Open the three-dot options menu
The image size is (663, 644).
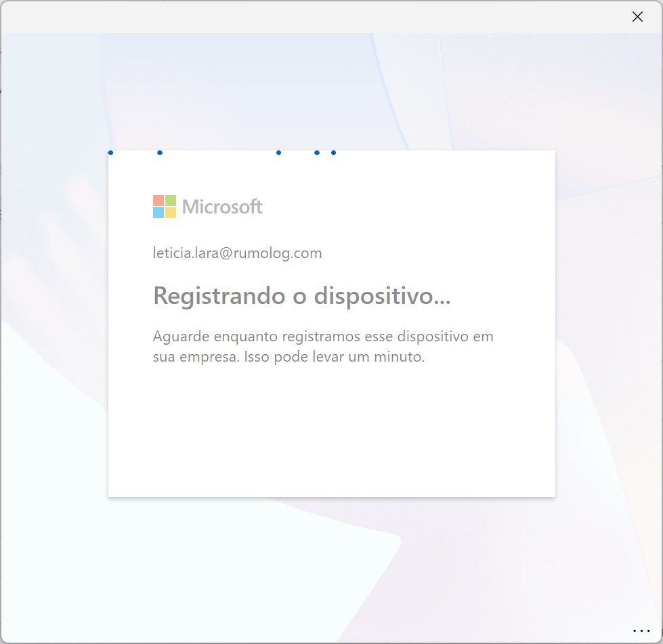[x=641, y=631]
